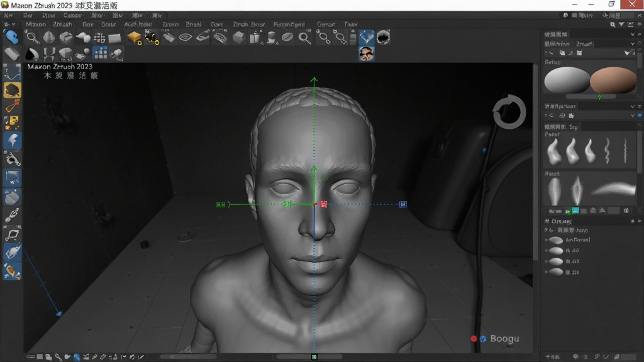Click the gold cube with gear icon
The image size is (644, 362).
(x=135, y=38)
